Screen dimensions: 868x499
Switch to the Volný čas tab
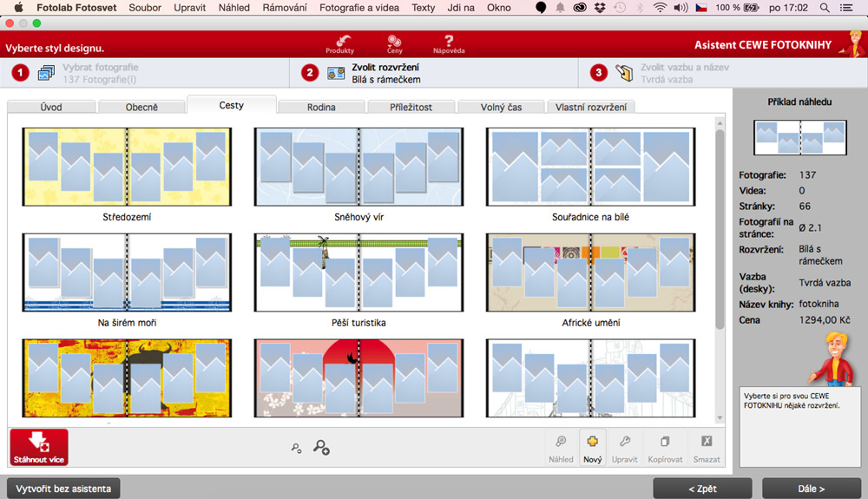(502, 108)
